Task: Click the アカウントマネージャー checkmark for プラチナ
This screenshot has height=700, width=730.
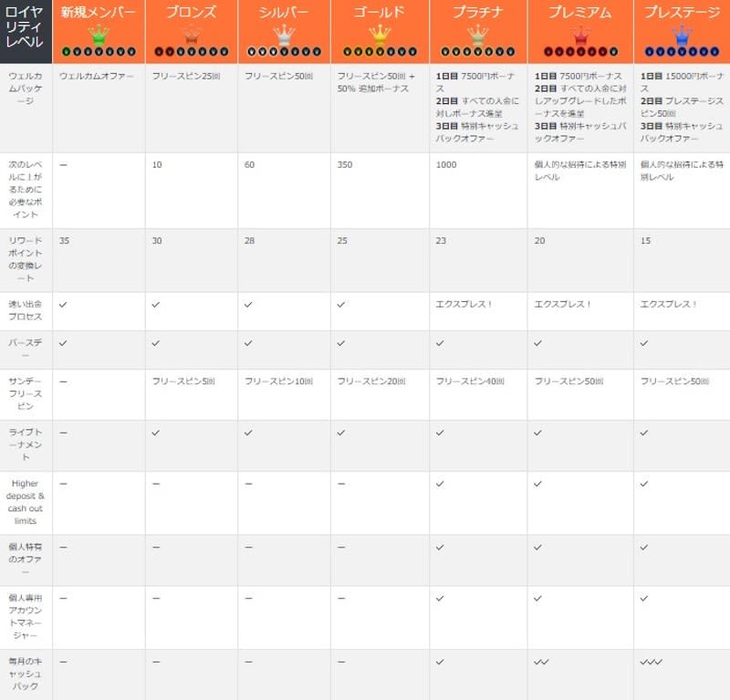Action: [440, 598]
